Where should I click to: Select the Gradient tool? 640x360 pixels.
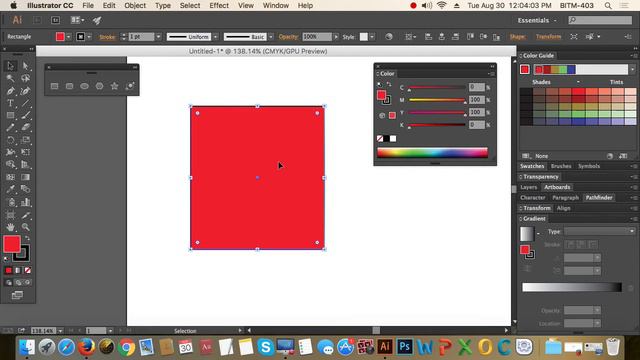coord(25,177)
